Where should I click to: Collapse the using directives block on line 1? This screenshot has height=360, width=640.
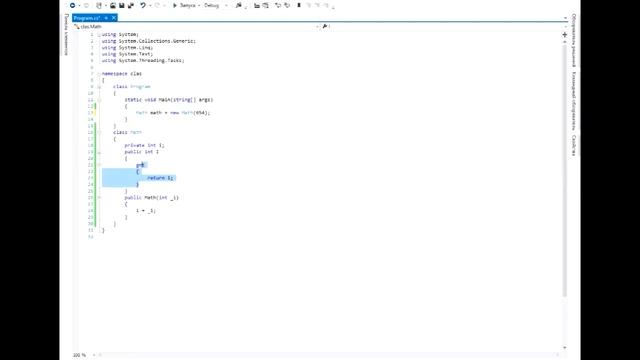(99, 35)
